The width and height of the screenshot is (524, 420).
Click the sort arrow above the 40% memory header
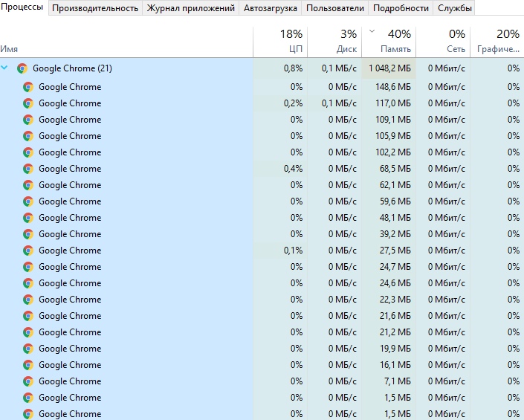pyautogui.click(x=372, y=32)
